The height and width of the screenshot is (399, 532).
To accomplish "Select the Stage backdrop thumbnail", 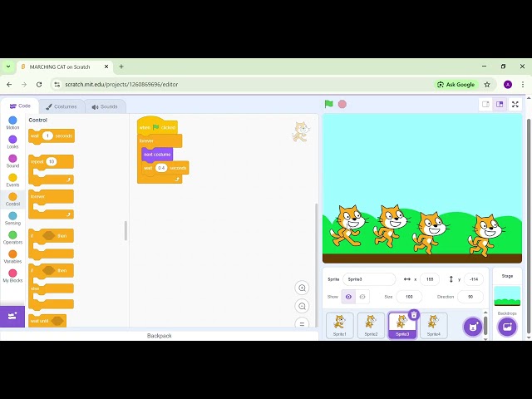I will click(x=507, y=296).
